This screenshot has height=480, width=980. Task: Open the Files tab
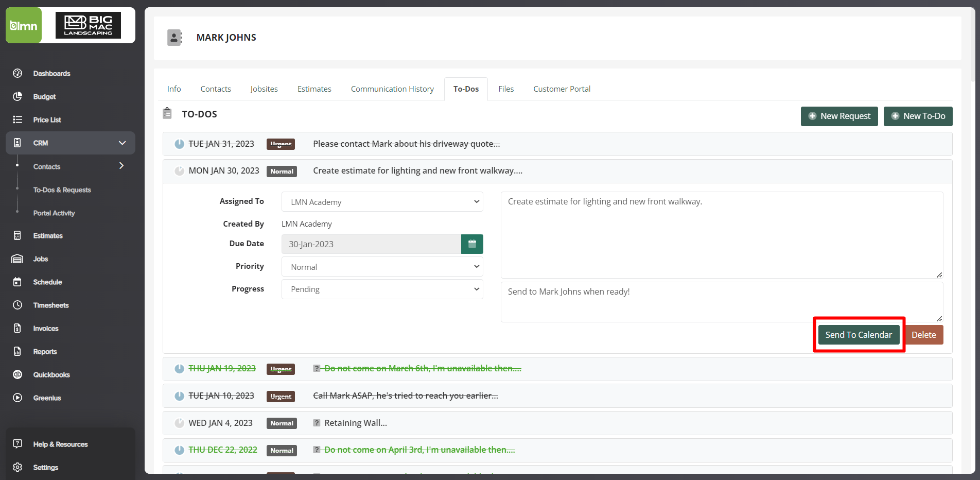coord(506,89)
